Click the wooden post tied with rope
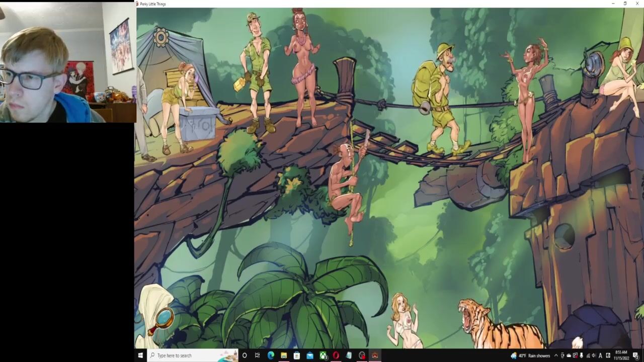Viewport: 644px width, 362px height. click(345, 80)
